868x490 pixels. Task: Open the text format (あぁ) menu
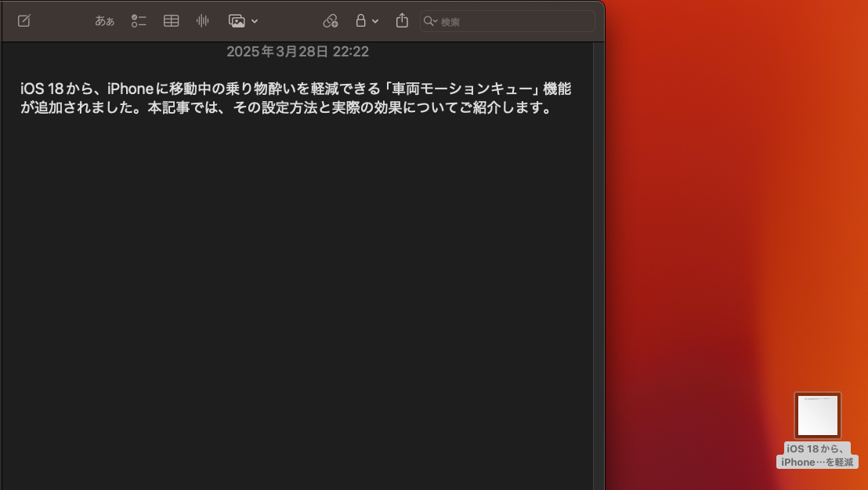(x=105, y=21)
